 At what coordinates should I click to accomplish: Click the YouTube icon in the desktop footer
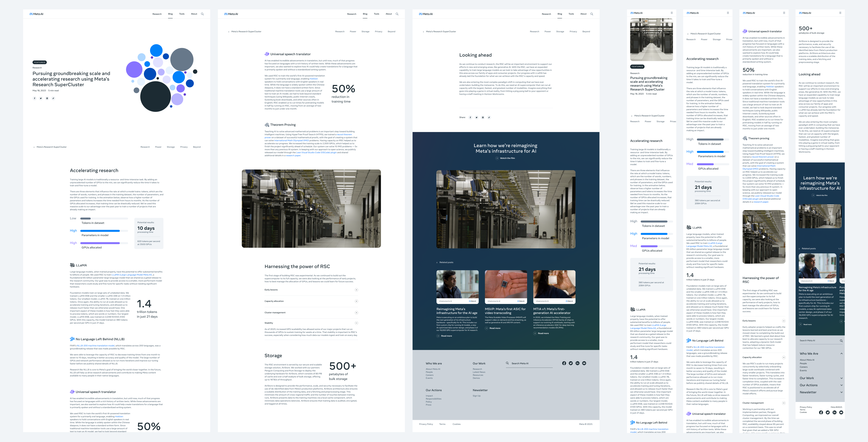(584, 363)
